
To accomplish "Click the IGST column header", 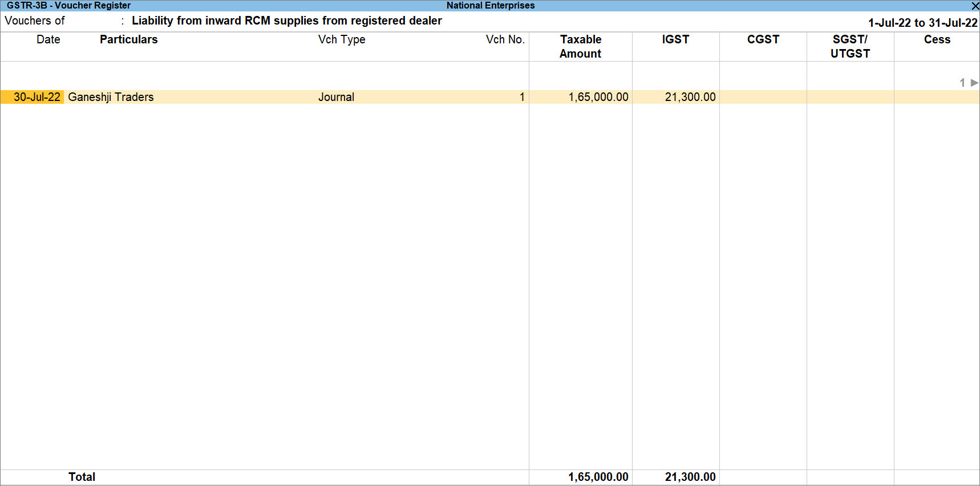I will (x=675, y=39).
